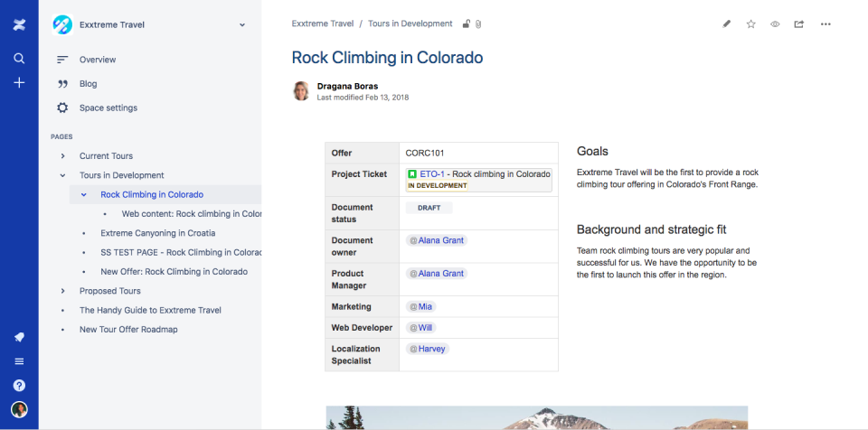
Task: Toggle watching this page (eye icon)
Action: point(775,24)
